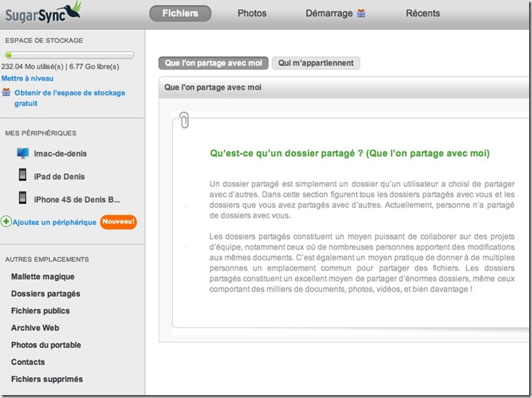Show Fichiers supprimés in the sidebar
Image resolution: width=532 pixels, height=398 pixels.
click(47, 379)
